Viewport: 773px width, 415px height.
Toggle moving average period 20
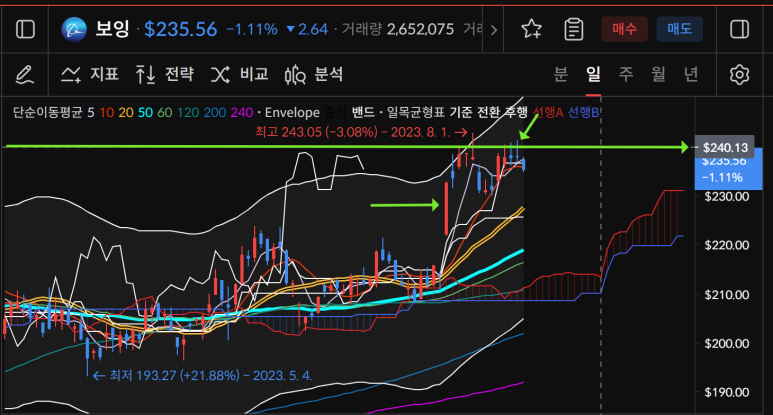126,112
